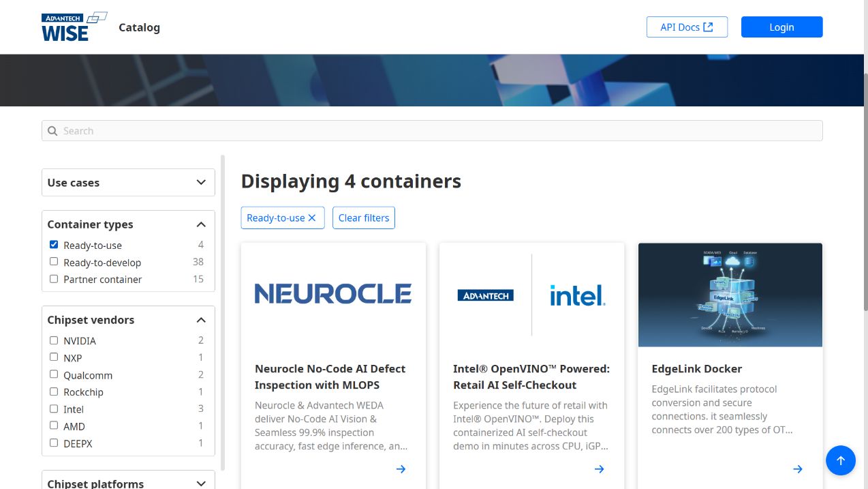Click the 'Displaying 4 containers' heading
The image size is (868, 489).
[x=351, y=181]
